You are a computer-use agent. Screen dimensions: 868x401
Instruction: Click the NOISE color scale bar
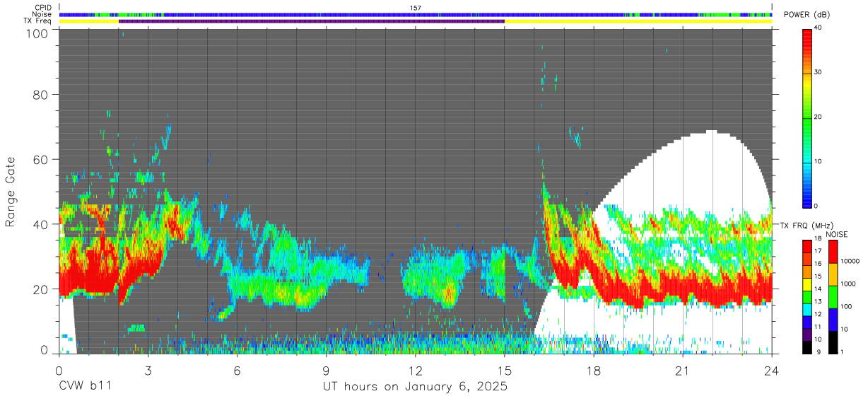click(x=833, y=297)
